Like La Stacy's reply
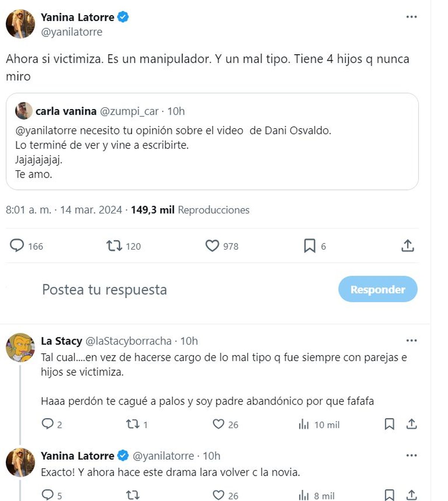 218,424
